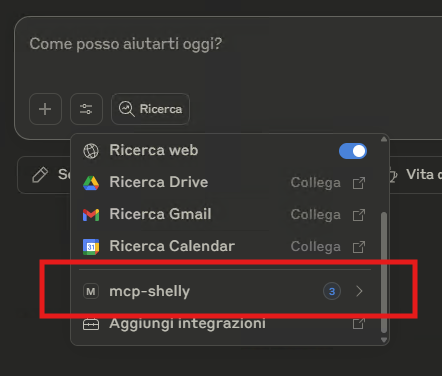Screen dimensions: 442x376
Task: Click Collega next to Ricerca Gmail
Action: click(x=316, y=215)
